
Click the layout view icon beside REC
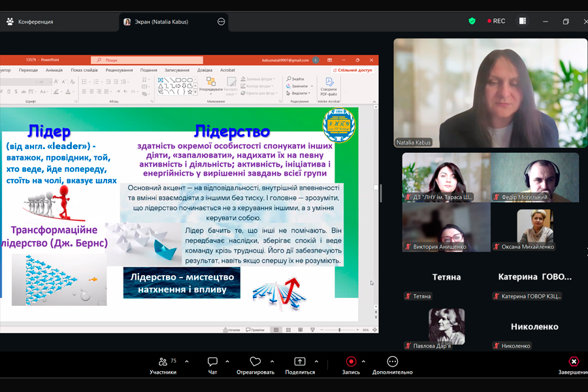pos(523,21)
